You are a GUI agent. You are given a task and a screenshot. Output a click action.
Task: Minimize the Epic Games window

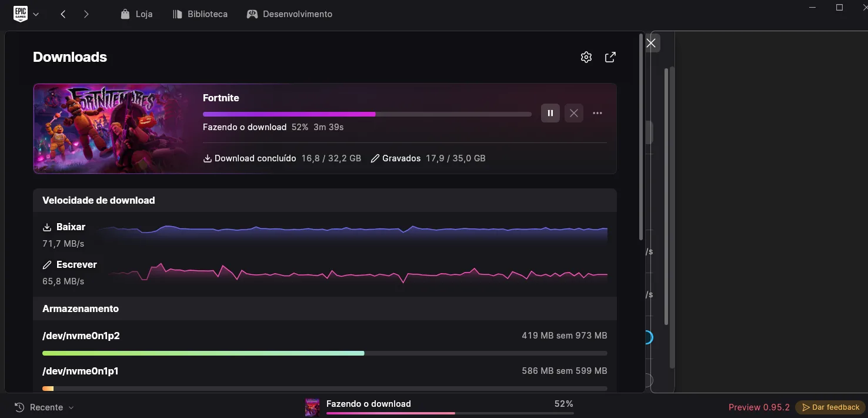(813, 8)
